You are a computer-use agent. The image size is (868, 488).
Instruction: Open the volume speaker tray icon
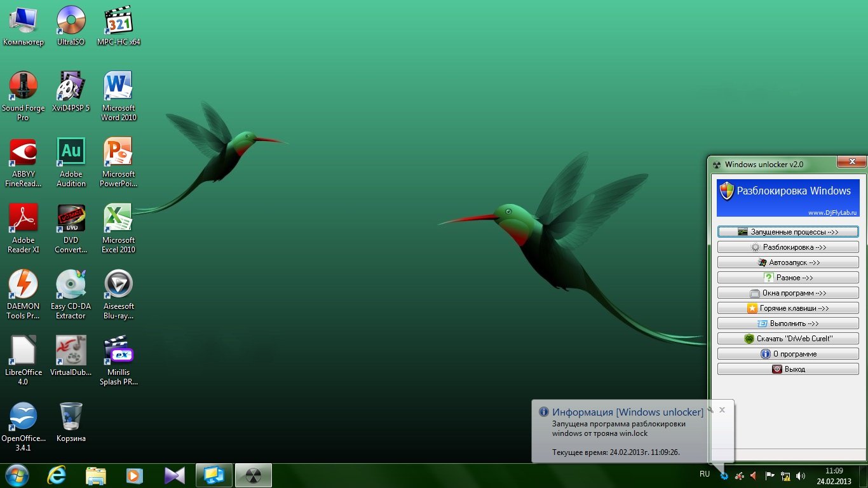(x=801, y=475)
